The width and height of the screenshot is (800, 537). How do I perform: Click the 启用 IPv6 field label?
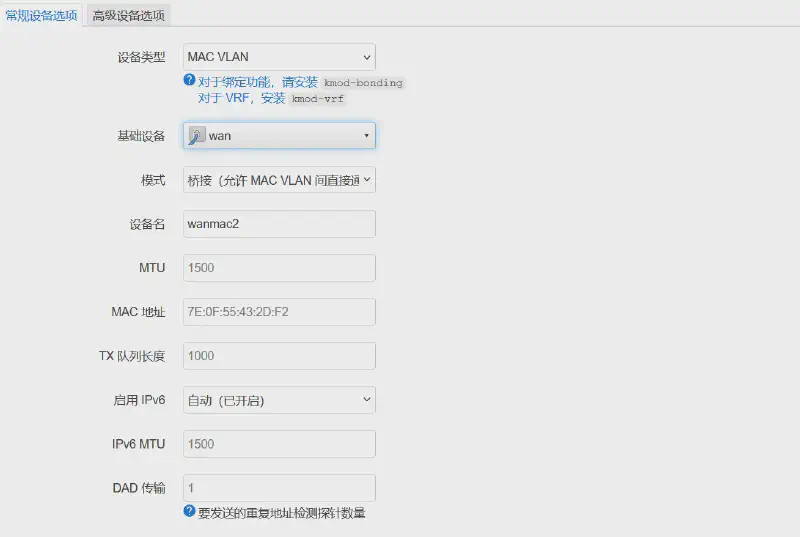(x=138, y=400)
